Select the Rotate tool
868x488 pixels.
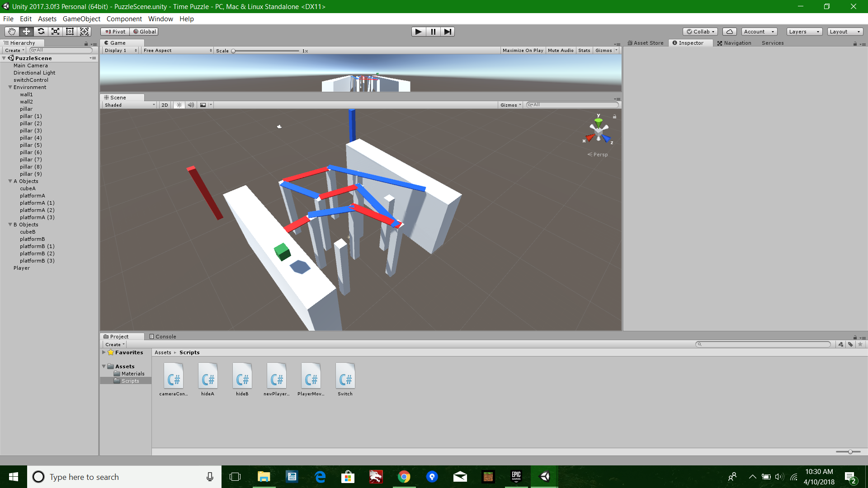coord(41,31)
